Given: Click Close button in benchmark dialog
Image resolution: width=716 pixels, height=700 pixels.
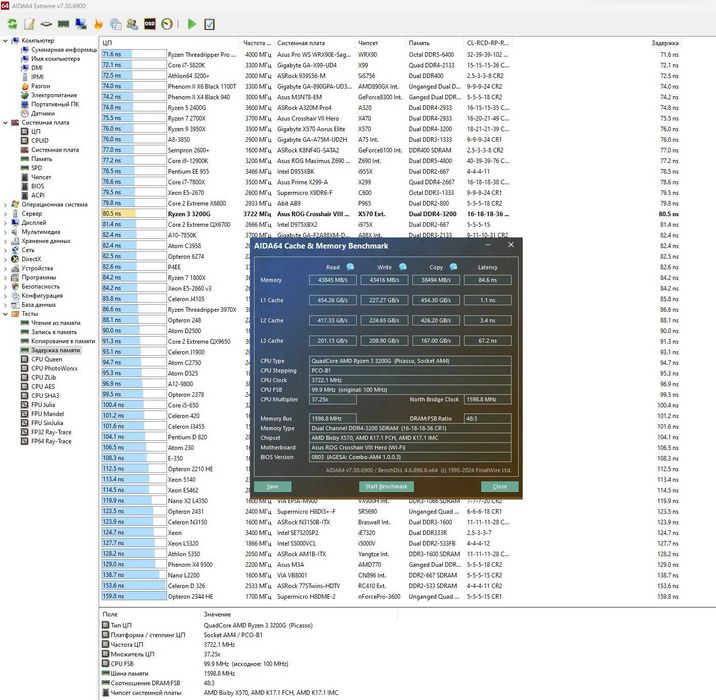Looking at the screenshot, I should point(500,486).
